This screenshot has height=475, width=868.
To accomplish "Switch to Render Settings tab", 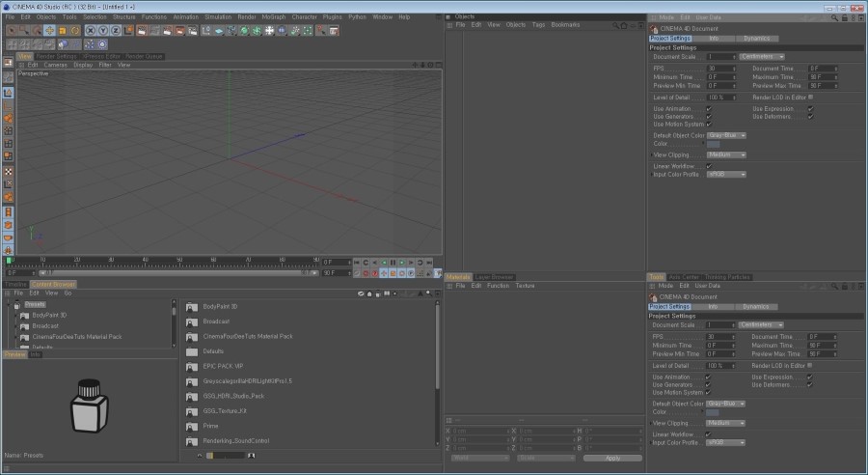I will [x=56, y=57].
